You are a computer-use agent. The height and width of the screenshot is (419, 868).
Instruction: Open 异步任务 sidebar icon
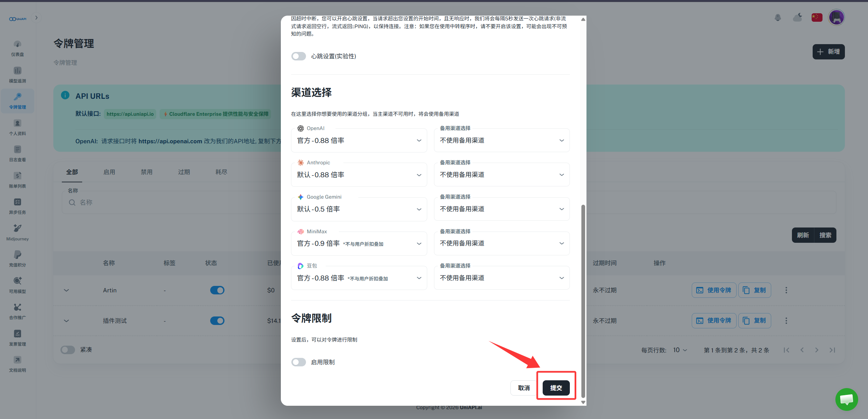point(17,206)
